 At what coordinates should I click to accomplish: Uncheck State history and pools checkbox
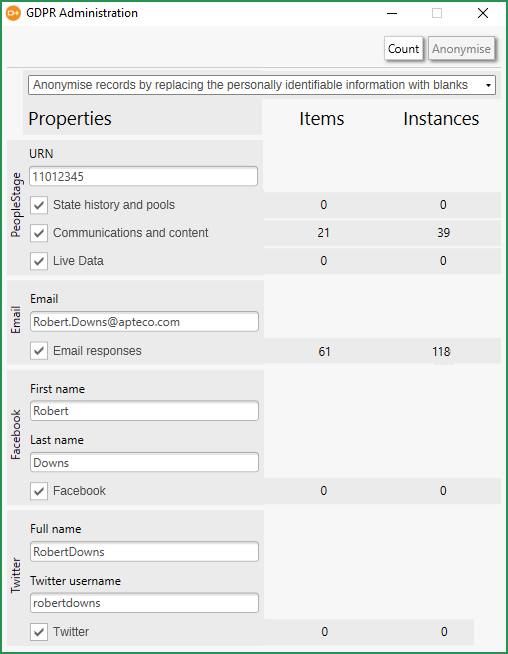click(x=39, y=205)
